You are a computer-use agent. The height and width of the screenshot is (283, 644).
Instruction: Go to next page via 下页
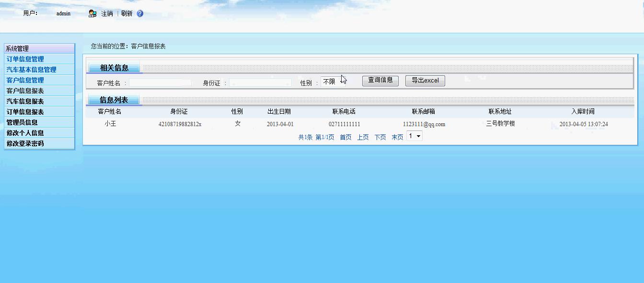coord(380,137)
